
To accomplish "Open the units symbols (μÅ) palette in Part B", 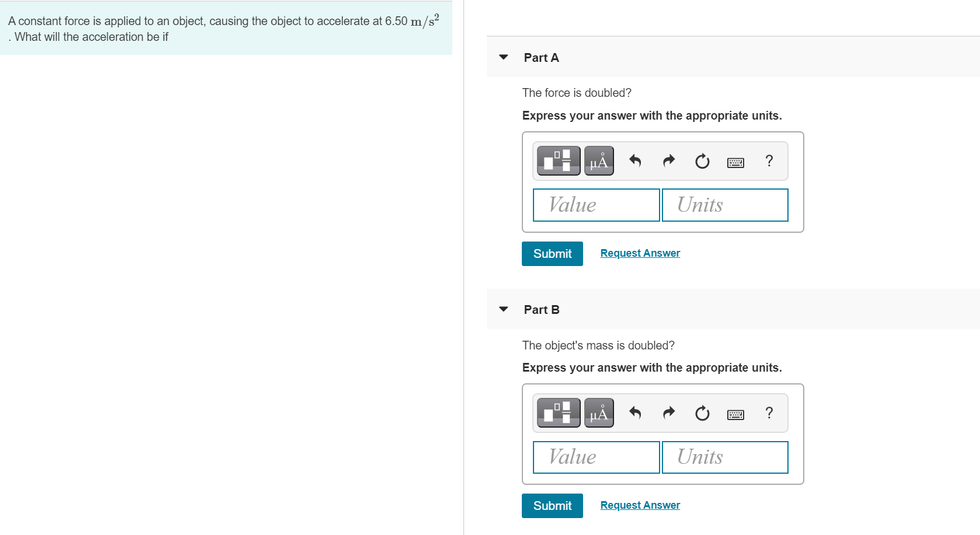I will click(598, 413).
